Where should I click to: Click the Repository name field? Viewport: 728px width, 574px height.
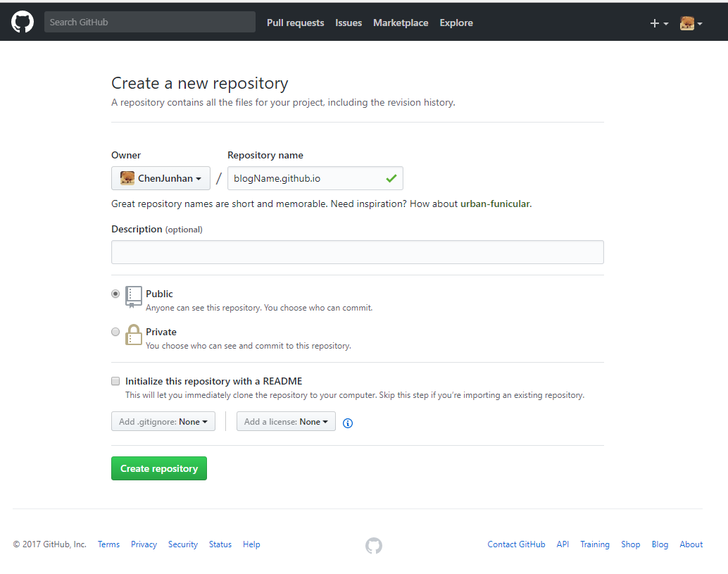coord(315,178)
